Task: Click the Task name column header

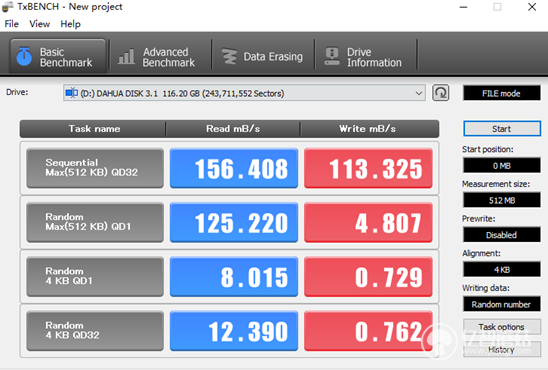Action: coord(93,129)
